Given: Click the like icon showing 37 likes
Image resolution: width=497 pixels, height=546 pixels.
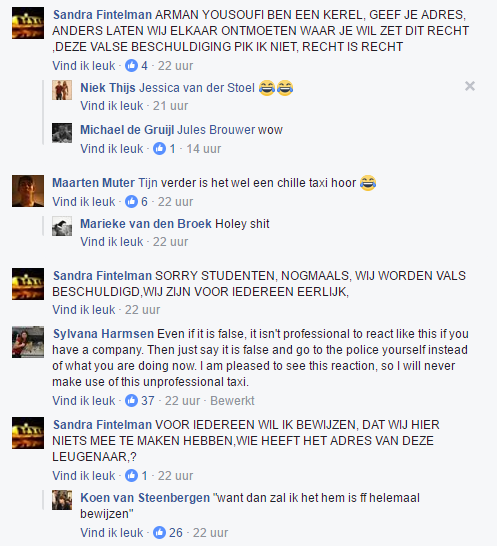Looking at the screenshot, I should coord(131,400).
